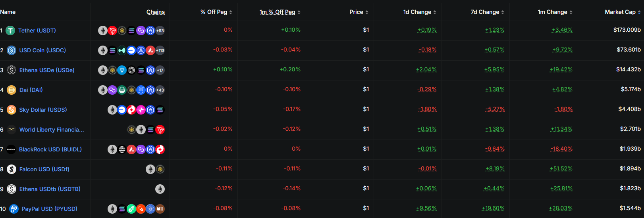The image size is (644, 218).
Task: Open the Falcon USD (USDf) link
Action: tap(44, 169)
